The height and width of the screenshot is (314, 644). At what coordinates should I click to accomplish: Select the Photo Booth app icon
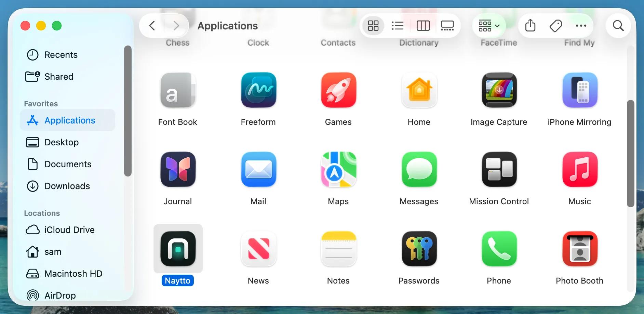[580, 249]
